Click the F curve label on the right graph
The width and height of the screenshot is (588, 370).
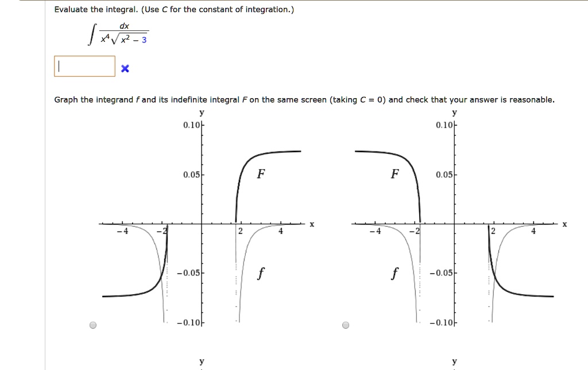click(394, 174)
